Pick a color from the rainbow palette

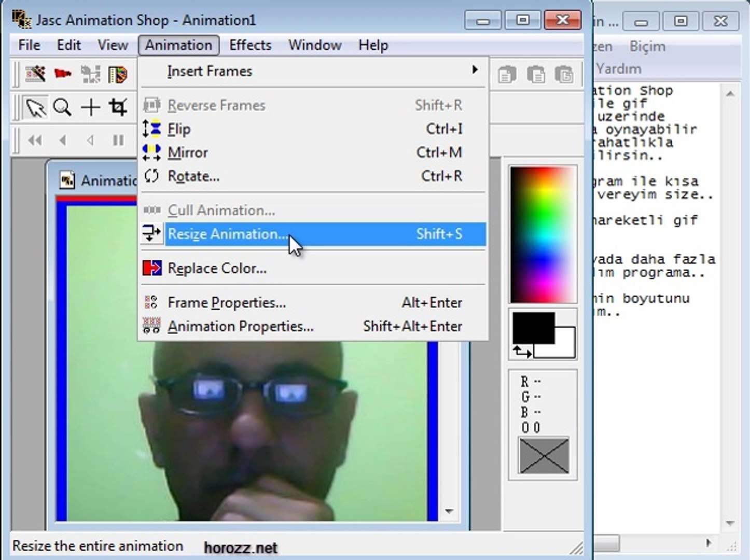point(543,234)
